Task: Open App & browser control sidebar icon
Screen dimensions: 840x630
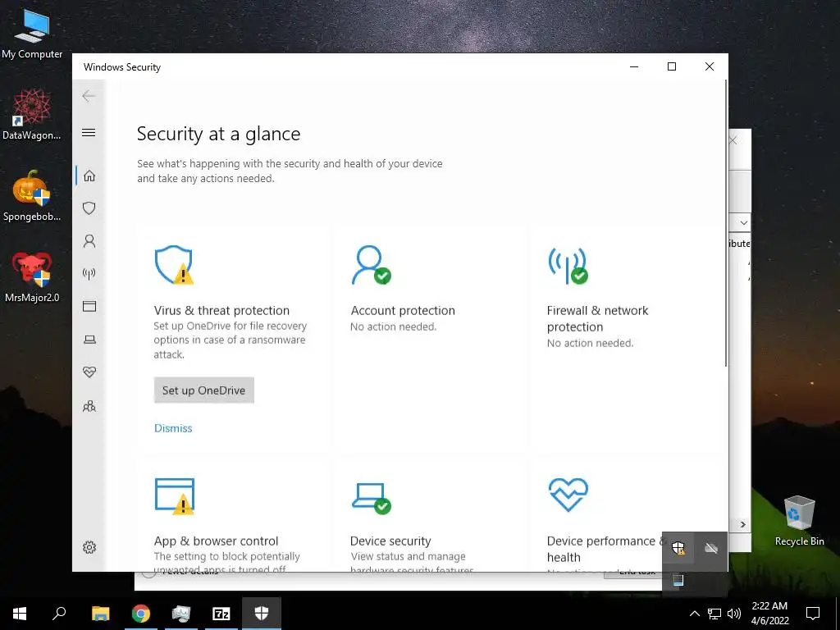Action: (x=89, y=307)
